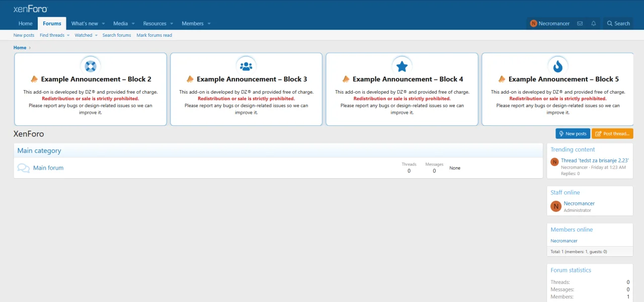Click the bell icon beside Block 3 title
The height and width of the screenshot is (302, 644).
[x=190, y=79]
